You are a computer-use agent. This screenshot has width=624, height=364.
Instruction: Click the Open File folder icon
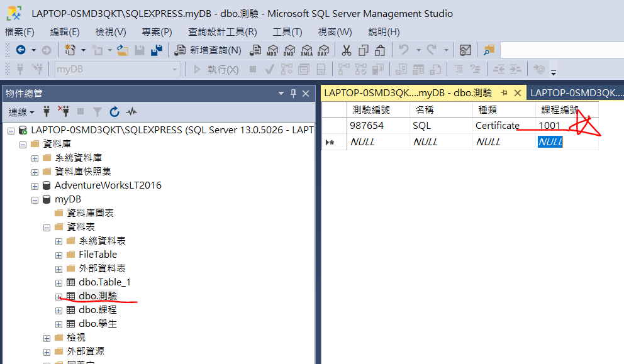(x=123, y=50)
